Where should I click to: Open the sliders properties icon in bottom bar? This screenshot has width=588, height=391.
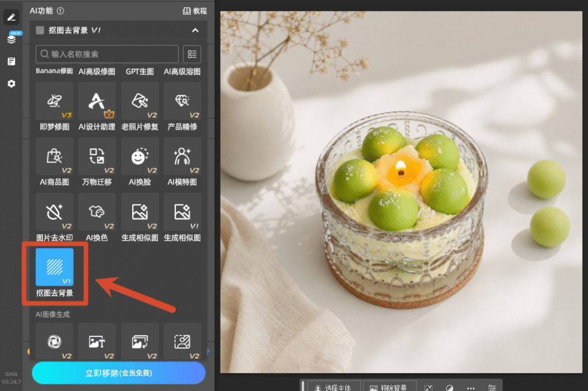(492, 388)
